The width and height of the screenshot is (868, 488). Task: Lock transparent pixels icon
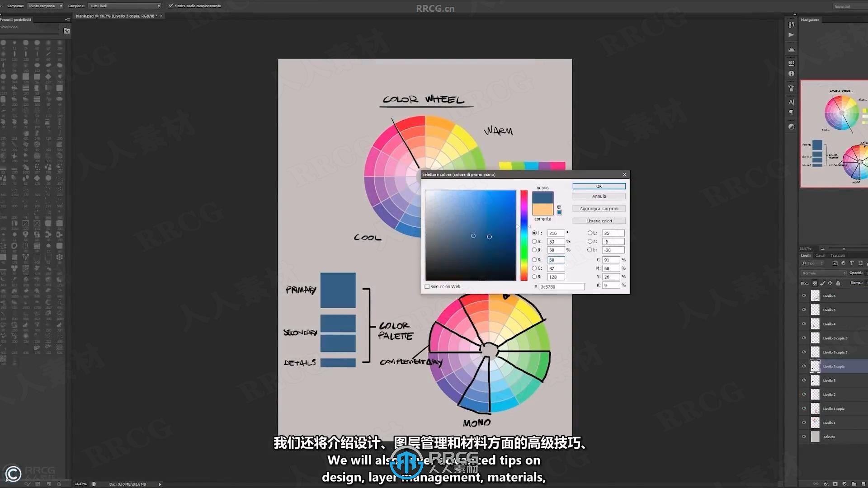pos(815,283)
